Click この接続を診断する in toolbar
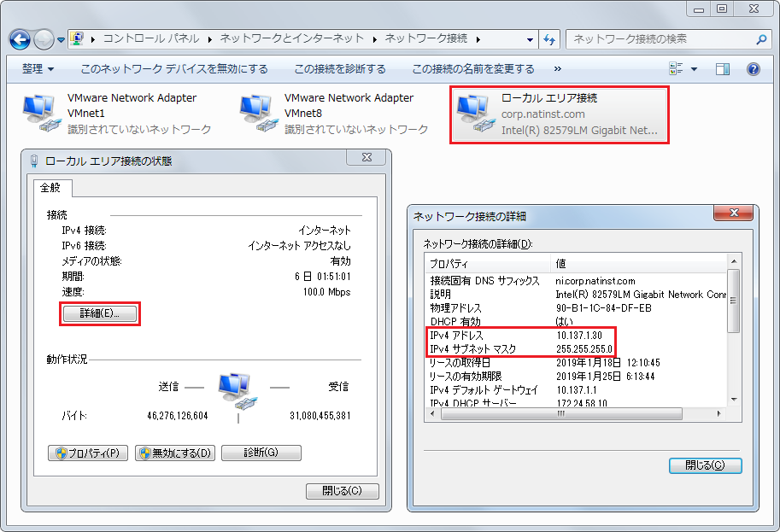This screenshot has width=780, height=532. pos(339,69)
